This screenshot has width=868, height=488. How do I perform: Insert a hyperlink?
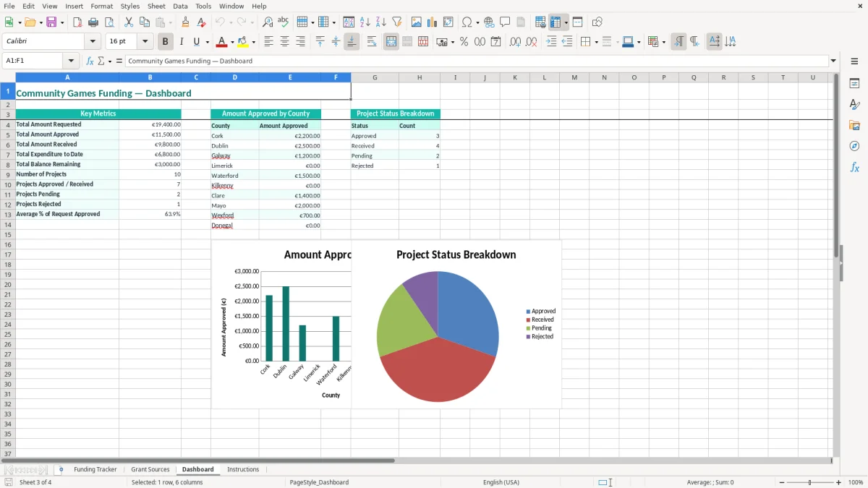[x=489, y=22]
